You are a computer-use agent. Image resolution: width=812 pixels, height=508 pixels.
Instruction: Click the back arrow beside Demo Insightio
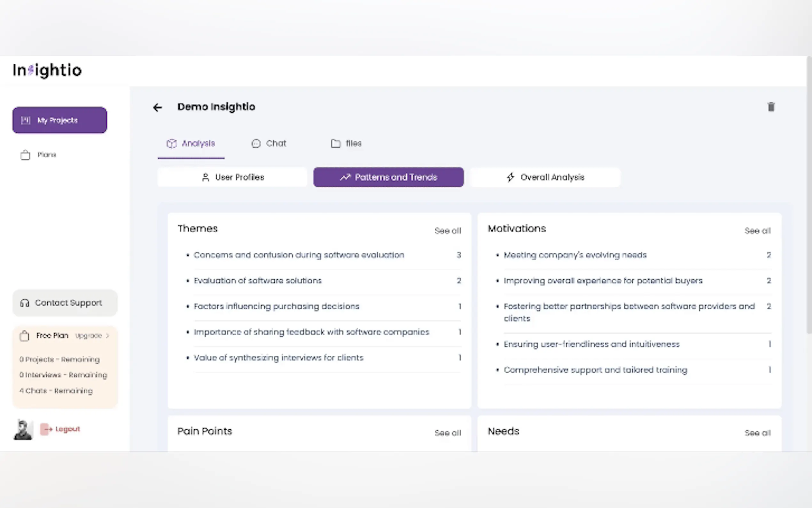pyautogui.click(x=157, y=107)
